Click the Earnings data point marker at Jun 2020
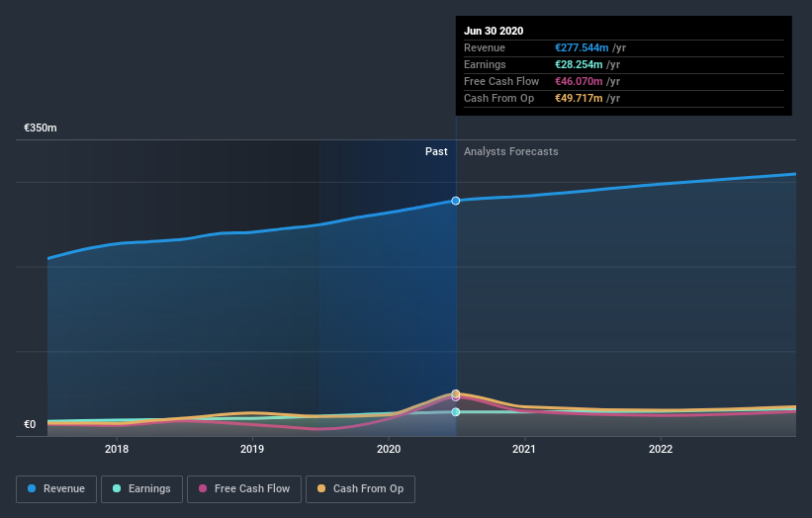The image size is (812, 518). coord(455,412)
